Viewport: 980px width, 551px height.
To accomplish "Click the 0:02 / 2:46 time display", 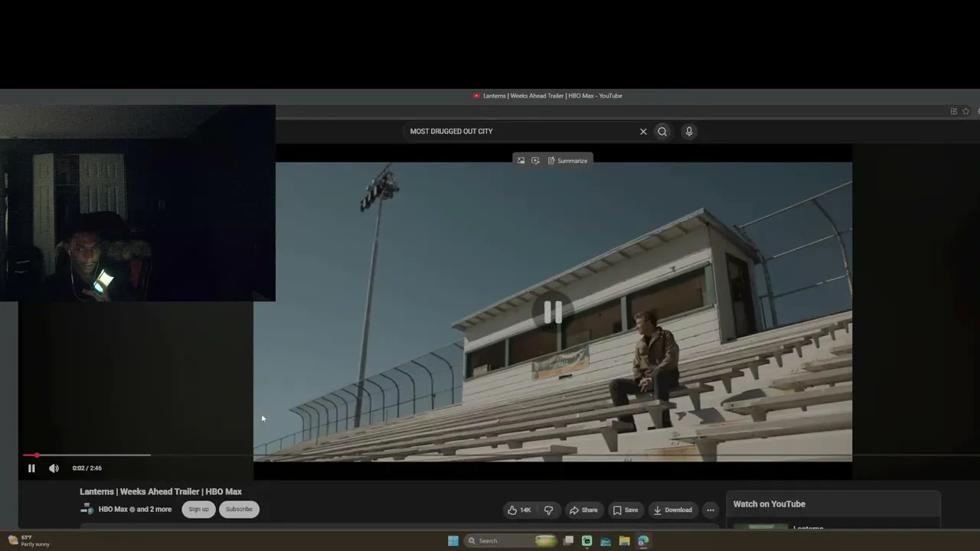I will tap(87, 468).
